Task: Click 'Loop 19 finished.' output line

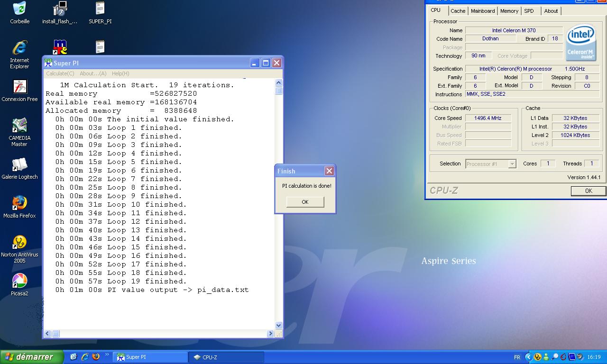Action: coord(121,281)
